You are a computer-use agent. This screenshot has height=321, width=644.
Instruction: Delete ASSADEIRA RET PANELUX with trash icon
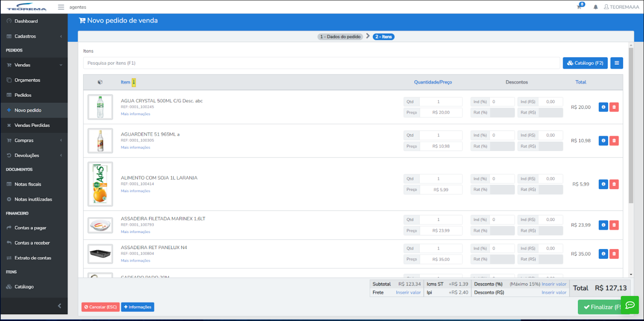click(614, 254)
